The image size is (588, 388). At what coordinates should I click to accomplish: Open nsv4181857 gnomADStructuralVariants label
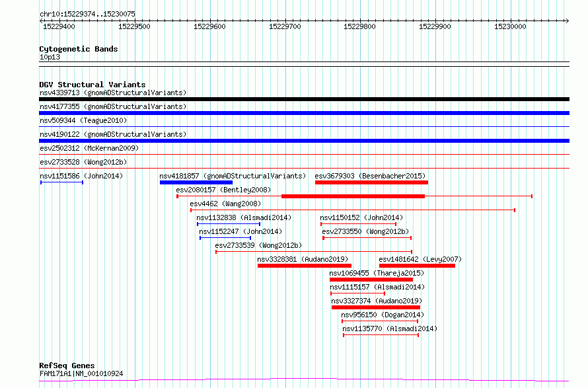tap(233, 176)
